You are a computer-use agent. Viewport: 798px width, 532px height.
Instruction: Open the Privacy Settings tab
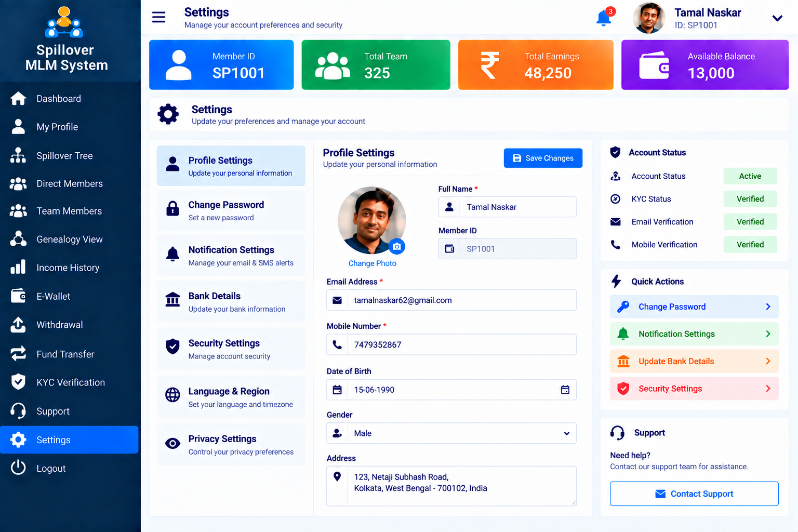click(x=231, y=444)
